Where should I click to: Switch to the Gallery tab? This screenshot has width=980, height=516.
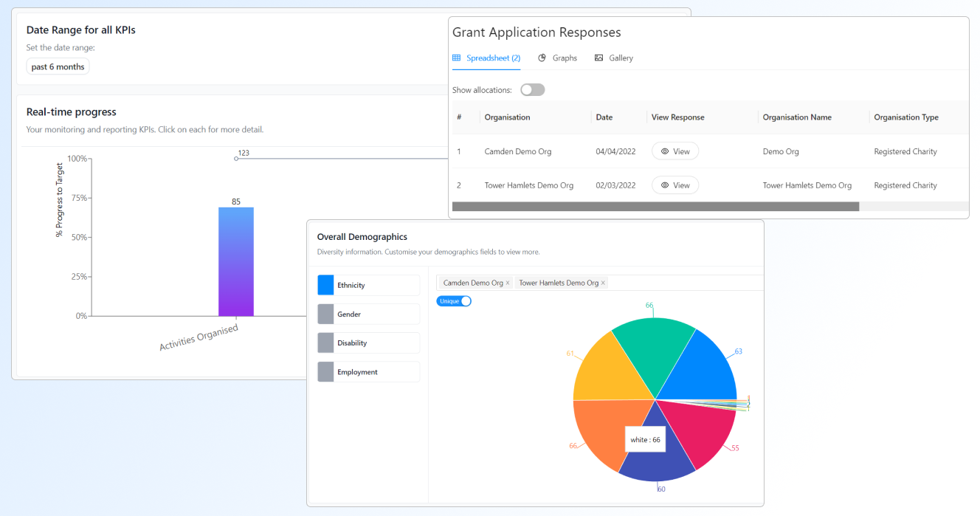614,58
